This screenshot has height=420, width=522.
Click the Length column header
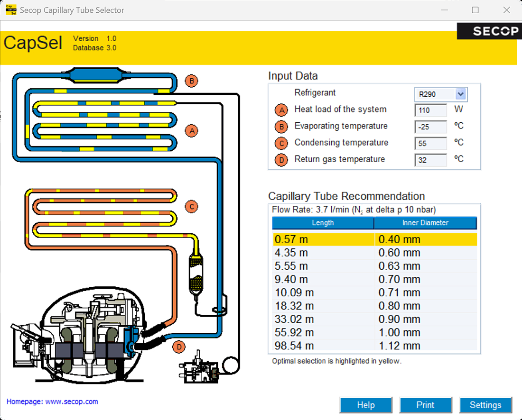[x=323, y=223]
